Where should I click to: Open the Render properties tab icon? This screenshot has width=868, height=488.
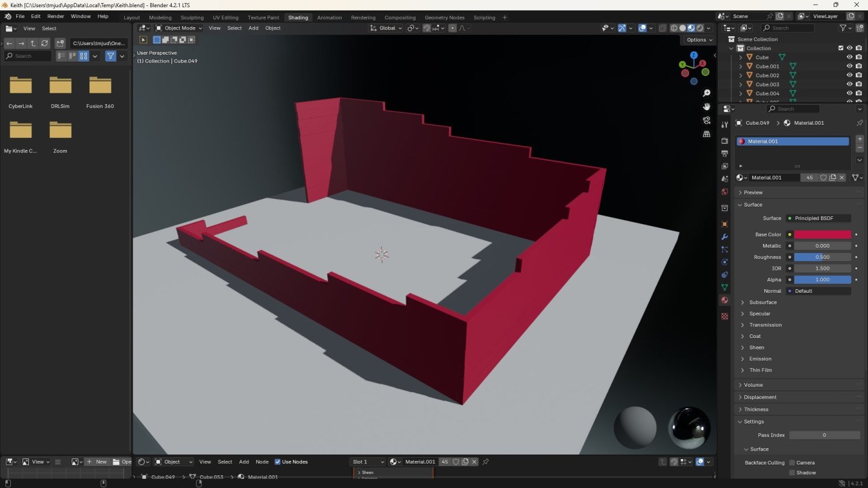click(725, 140)
